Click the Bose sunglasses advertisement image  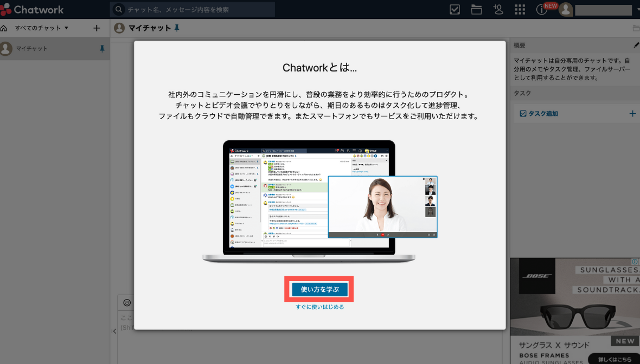pyautogui.click(x=575, y=297)
